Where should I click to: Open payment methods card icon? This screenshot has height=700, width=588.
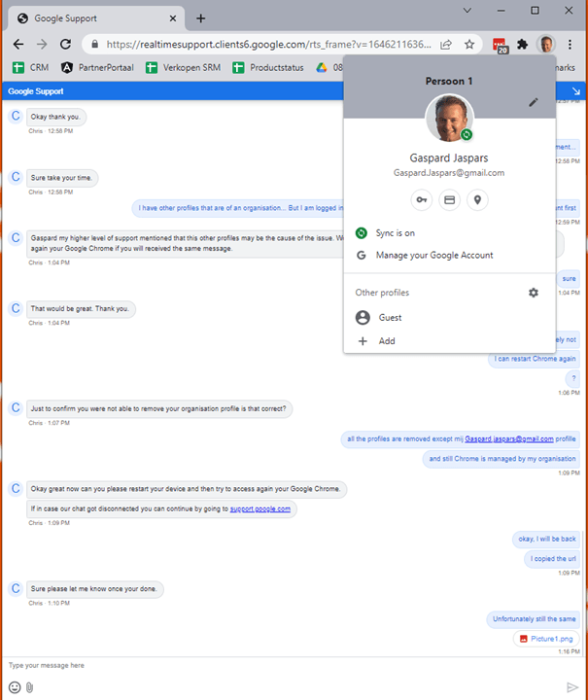(449, 200)
